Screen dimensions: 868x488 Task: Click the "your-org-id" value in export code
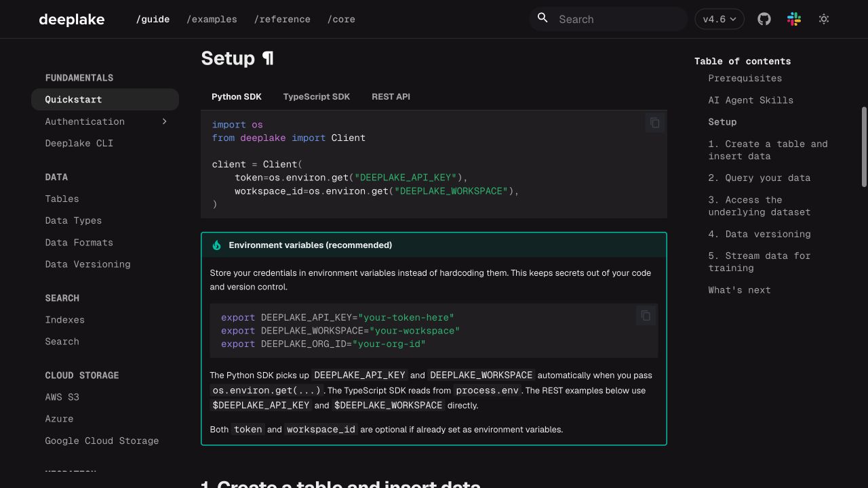coord(389,344)
